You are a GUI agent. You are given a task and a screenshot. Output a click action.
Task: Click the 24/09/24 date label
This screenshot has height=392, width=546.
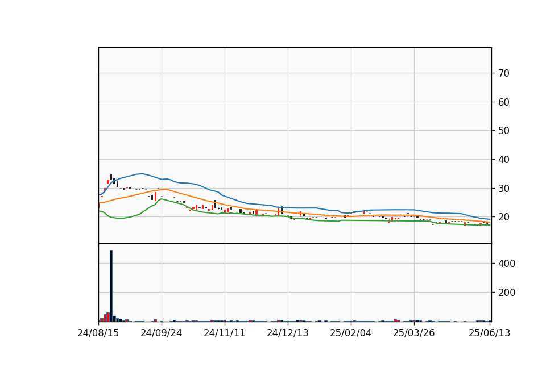(161, 333)
